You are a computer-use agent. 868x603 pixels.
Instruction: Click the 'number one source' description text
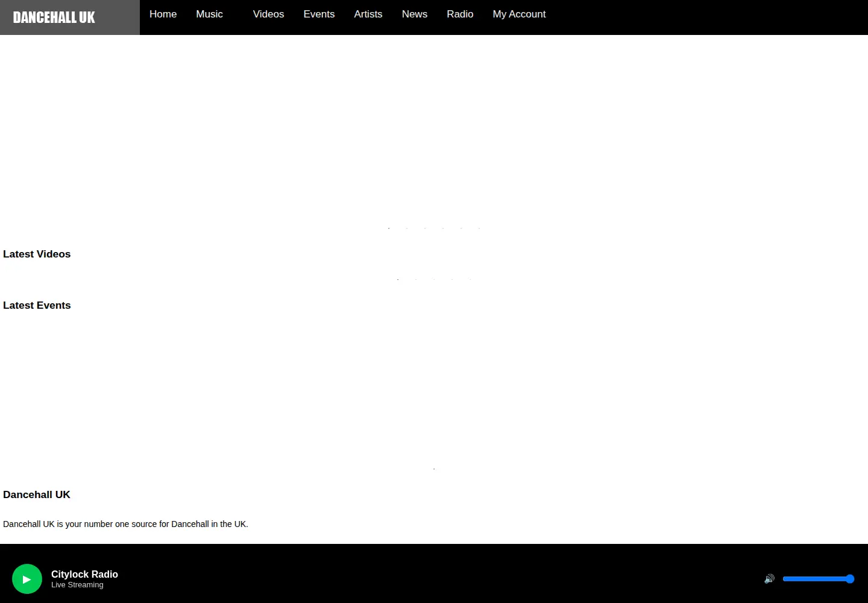(125, 524)
